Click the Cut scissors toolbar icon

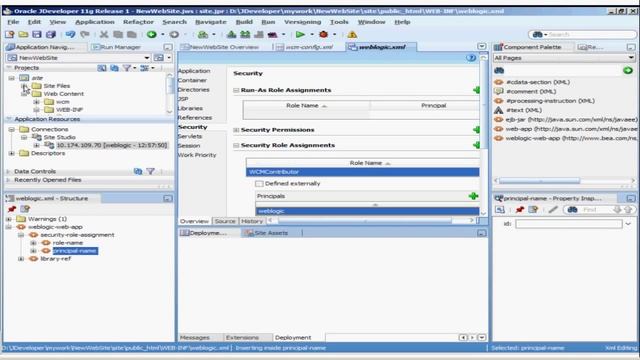(104, 35)
